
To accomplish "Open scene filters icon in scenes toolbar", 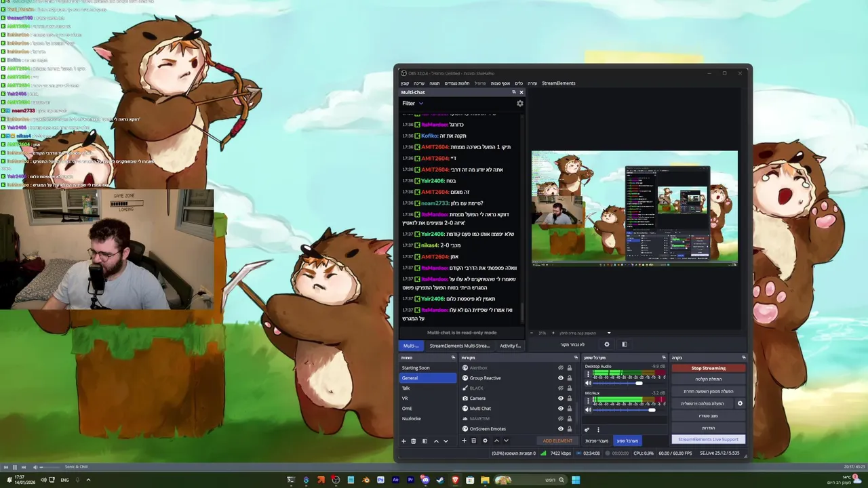I will pyautogui.click(x=425, y=441).
